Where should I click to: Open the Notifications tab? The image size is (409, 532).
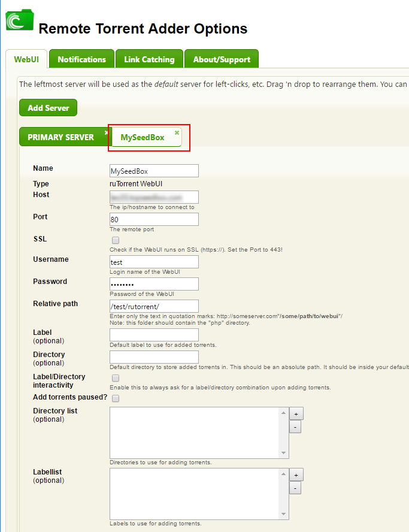click(x=81, y=59)
